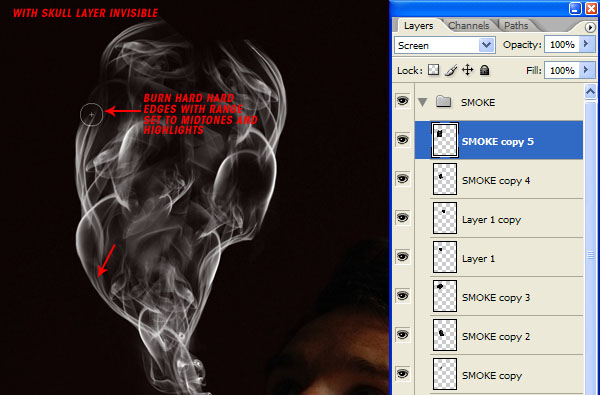This screenshot has height=395, width=600.
Task: Toggle visibility of SMOKE copy 3
Action: (x=402, y=296)
